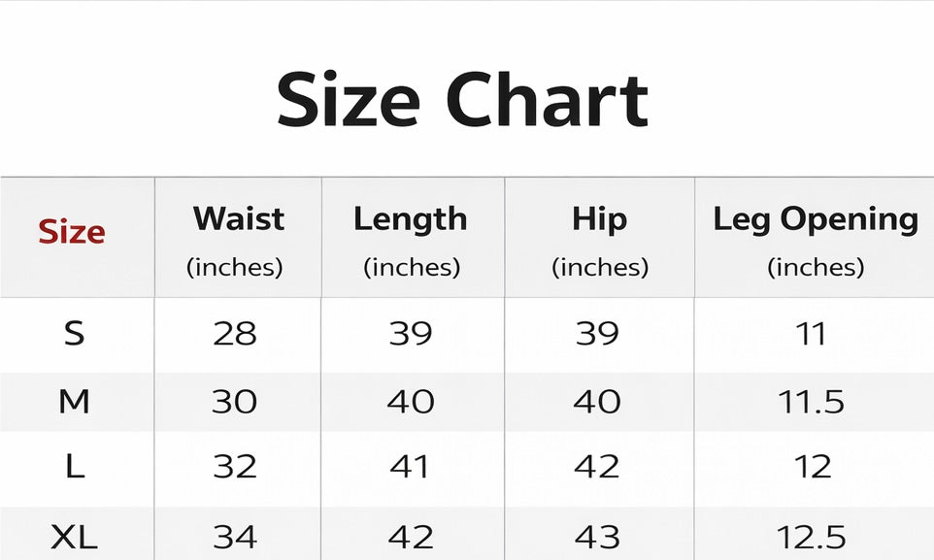934x560 pixels.
Task: Click waist value 32 in L row
Action: click(234, 467)
